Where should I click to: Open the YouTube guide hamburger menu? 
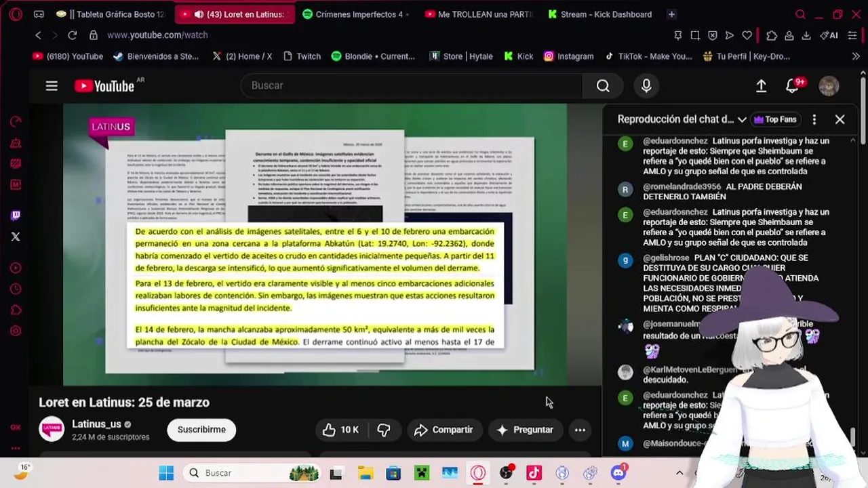pyautogui.click(x=52, y=85)
